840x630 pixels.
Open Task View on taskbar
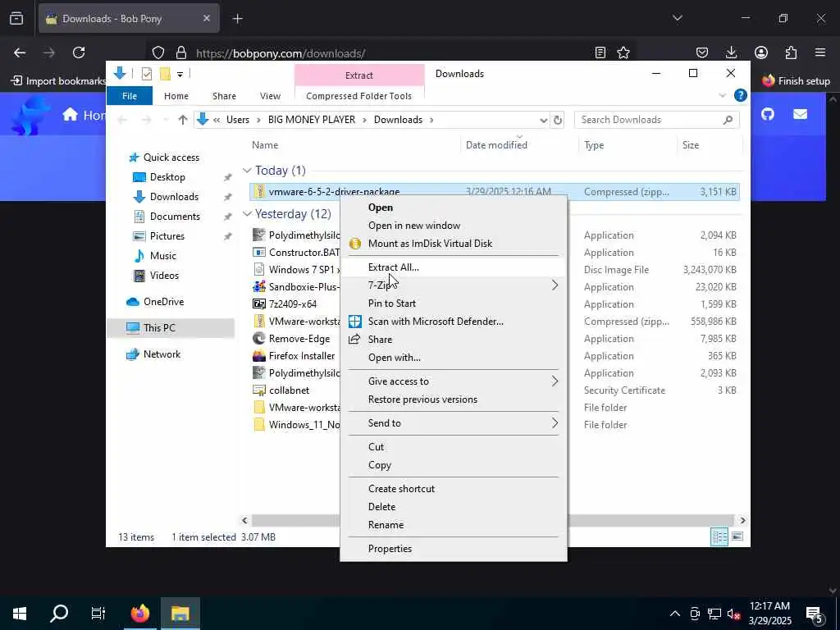click(98, 614)
